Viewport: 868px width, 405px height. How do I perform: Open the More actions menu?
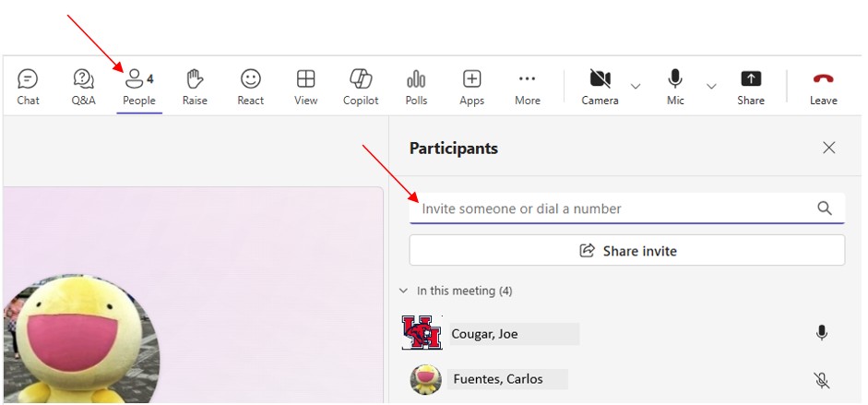(528, 88)
